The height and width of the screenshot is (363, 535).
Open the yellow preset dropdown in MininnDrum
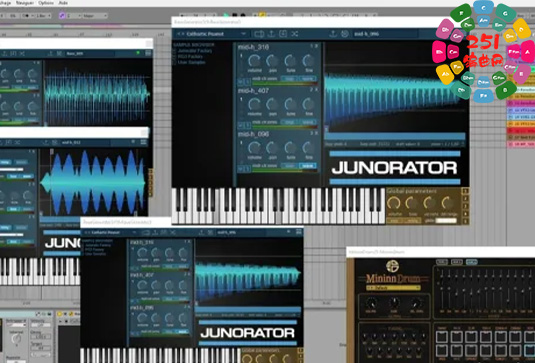click(393, 288)
